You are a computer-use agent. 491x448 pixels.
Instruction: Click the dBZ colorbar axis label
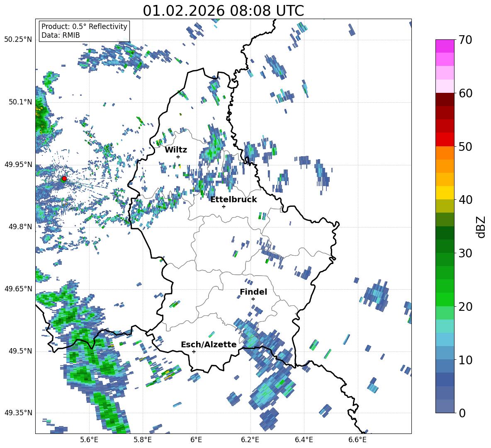point(481,227)
